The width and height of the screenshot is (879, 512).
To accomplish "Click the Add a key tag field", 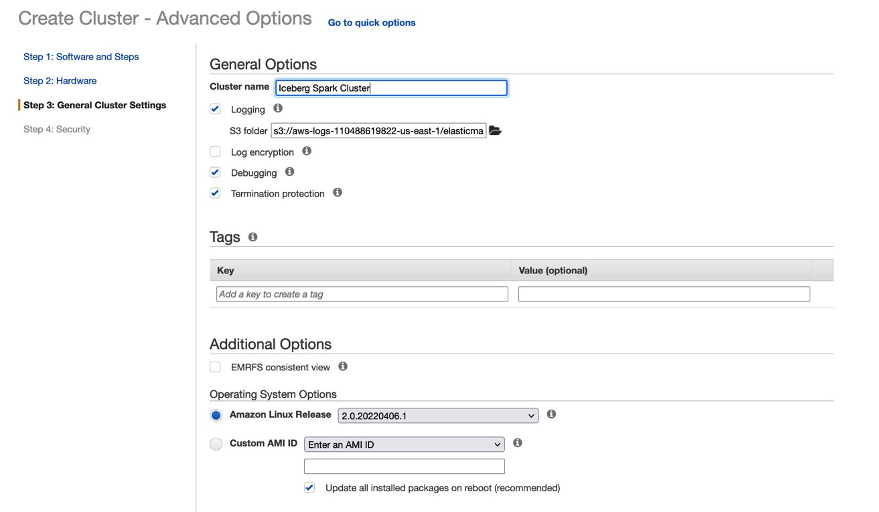I will pos(362,294).
